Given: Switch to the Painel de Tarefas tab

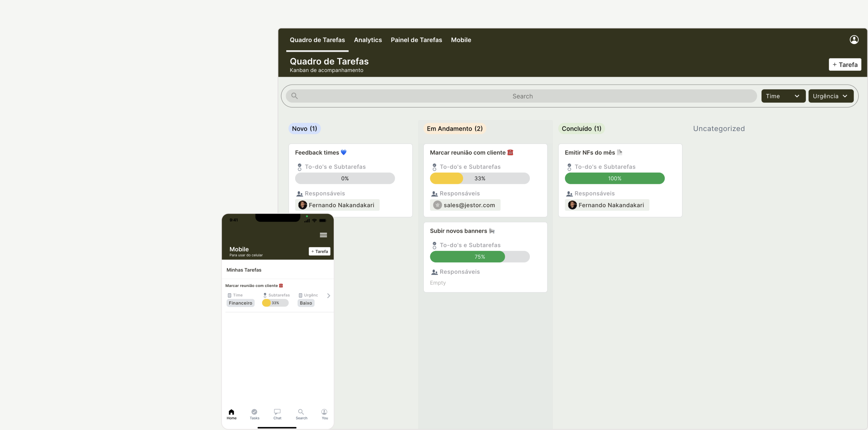Looking at the screenshot, I should 416,40.
